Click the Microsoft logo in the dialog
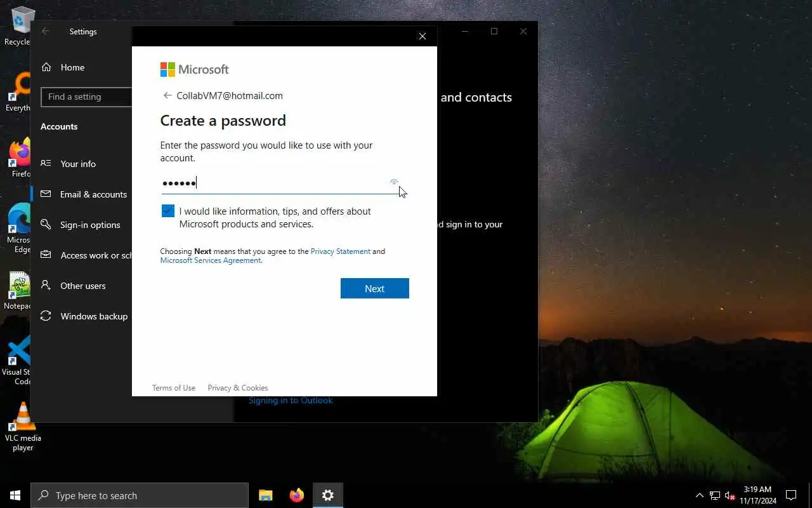The height and width of the screenshot is (508, 812). coord(194,69)
